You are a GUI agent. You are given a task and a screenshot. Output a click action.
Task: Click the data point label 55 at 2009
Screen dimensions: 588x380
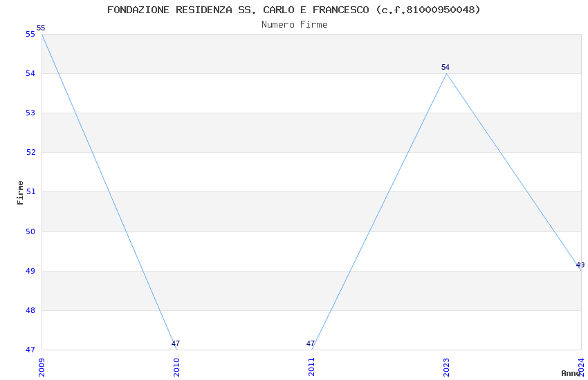(41, 28)
